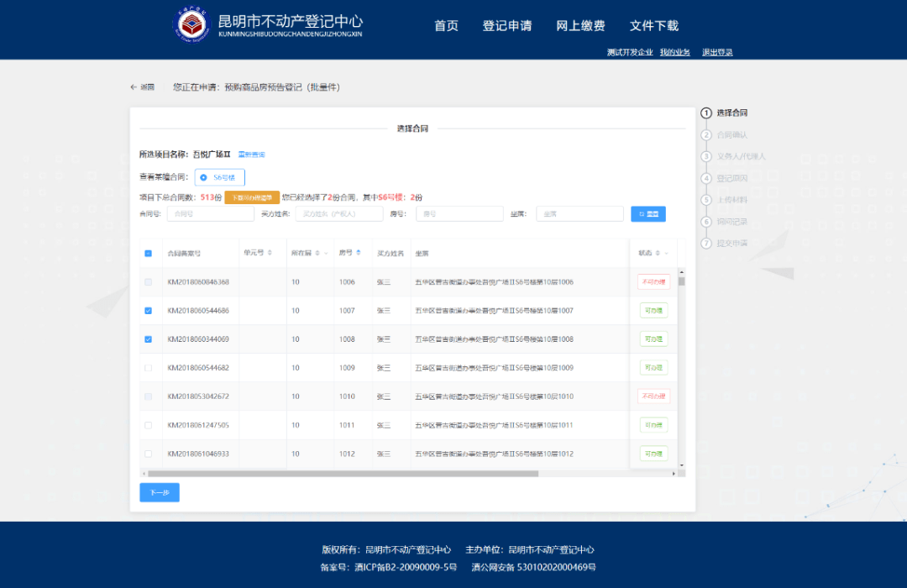Sort by 状态 column arrows
The image size is (907, 588).
pos(658,253)
